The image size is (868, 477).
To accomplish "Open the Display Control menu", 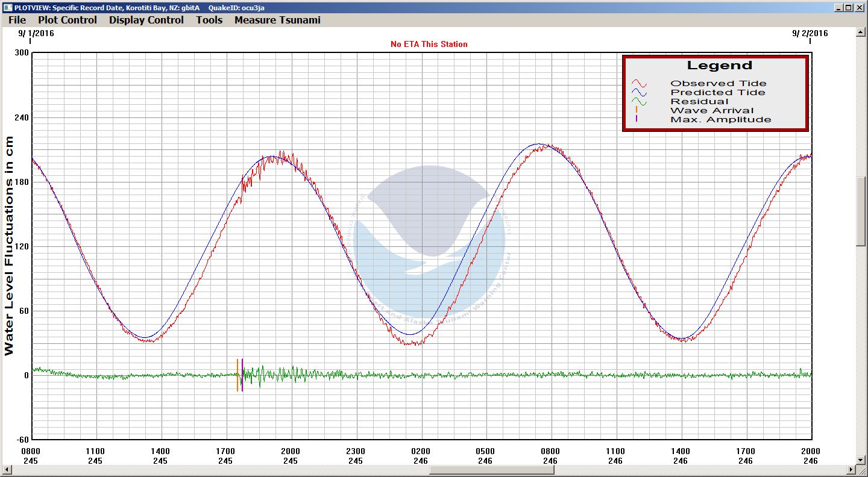I will click(x=146, y=20).
